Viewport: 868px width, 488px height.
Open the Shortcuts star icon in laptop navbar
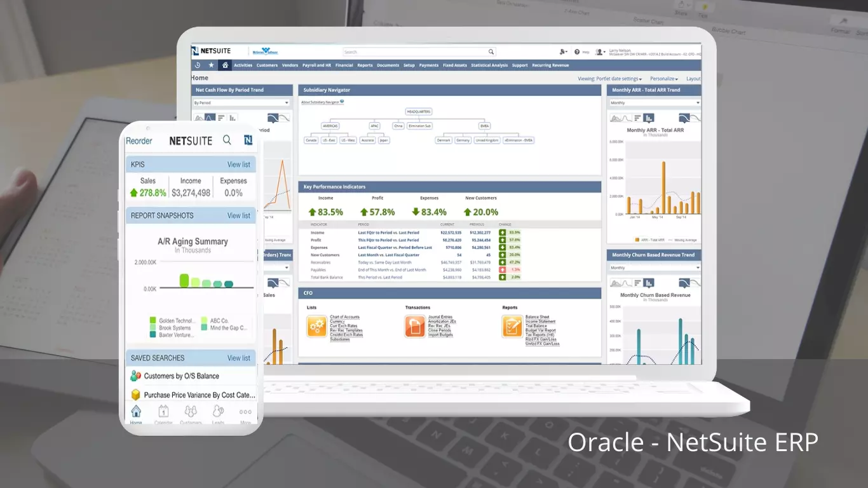tap(212, 65)
